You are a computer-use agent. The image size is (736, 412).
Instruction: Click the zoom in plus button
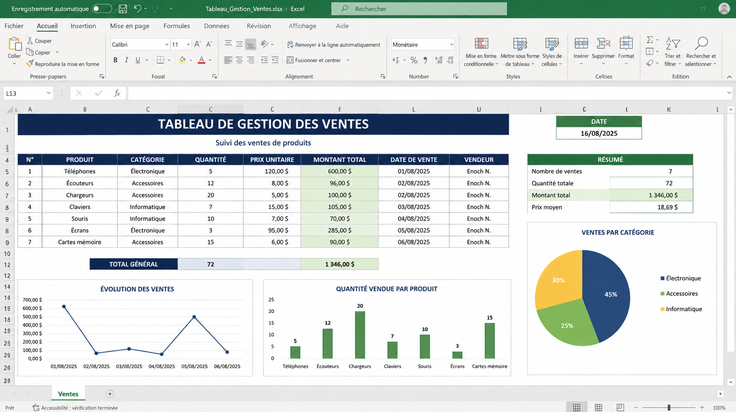(x=702, y=407)
